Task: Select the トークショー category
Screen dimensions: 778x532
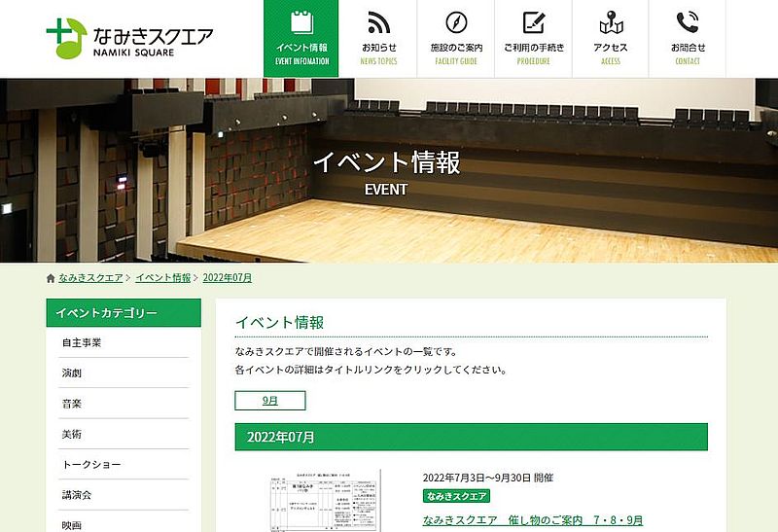Action: pyautogui.click(x=124, y=465)
